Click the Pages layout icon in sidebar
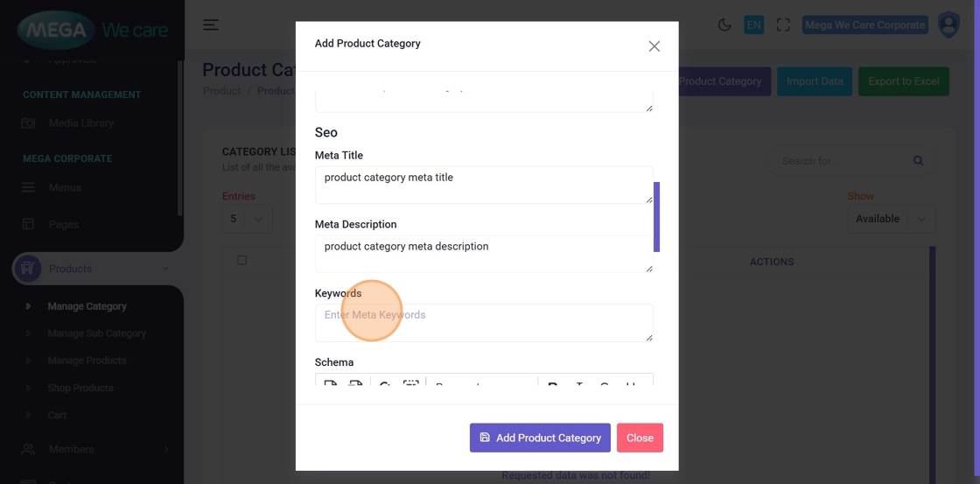 pyautogui.click(x=28, y=224)
